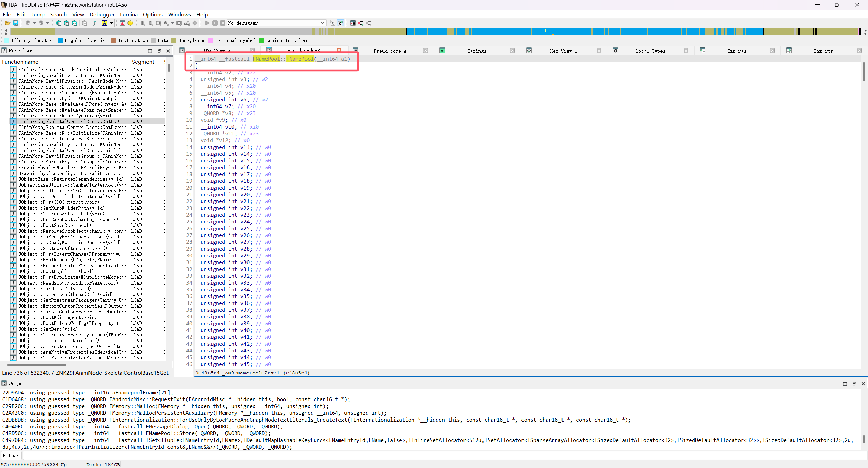Click the highlighted 'C' refresh icon
Image resolution: width=868 pixels, height=468 pixels.
(x=341, y=23)
